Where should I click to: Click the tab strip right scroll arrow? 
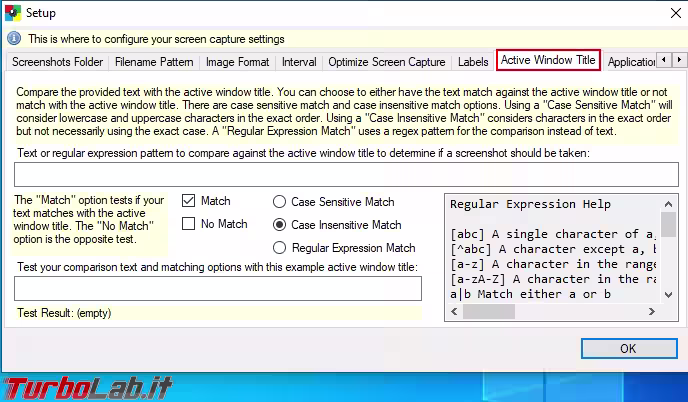point(679,59)
